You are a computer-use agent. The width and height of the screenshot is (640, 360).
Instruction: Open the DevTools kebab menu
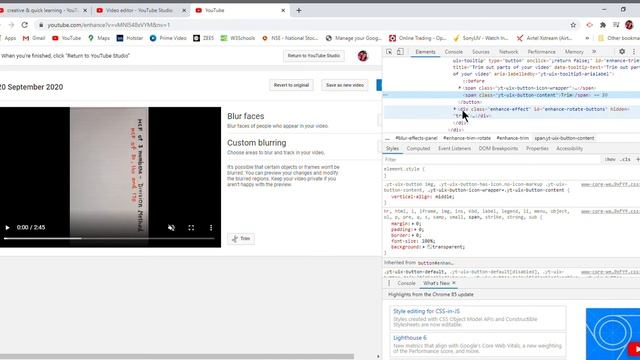634,52
